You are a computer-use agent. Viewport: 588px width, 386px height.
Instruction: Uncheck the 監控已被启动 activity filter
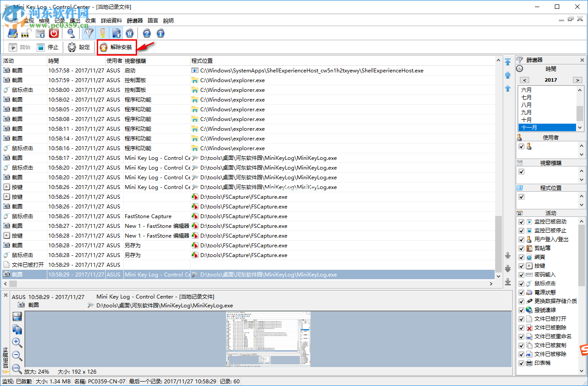[x=522, y=222]
